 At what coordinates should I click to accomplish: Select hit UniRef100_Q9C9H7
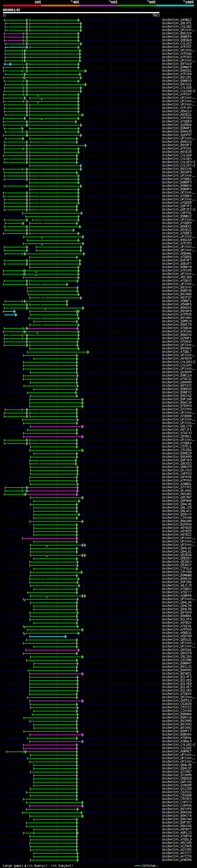pyautogui.click(x=177, y=498)
